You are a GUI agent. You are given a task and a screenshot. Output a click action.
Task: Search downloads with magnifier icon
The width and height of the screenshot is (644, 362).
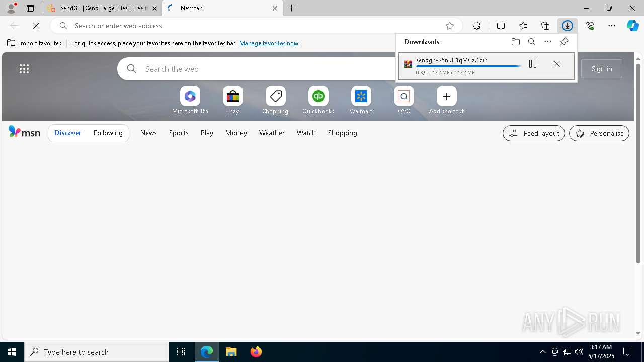click(531, 42)
